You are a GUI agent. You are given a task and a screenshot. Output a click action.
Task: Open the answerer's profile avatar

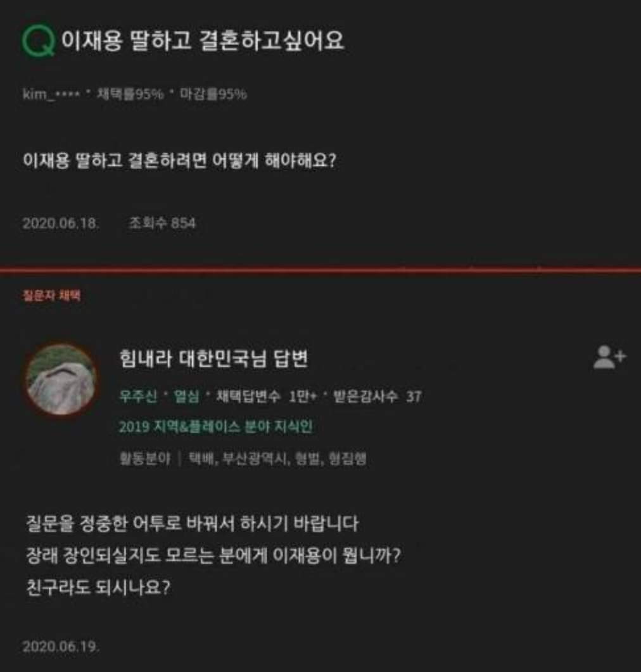[x=61, y=380]
